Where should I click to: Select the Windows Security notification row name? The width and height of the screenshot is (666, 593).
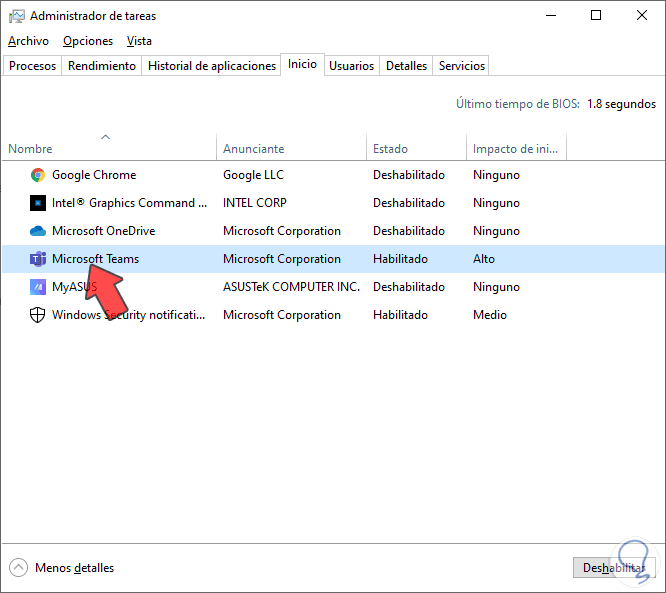(x=128, y=315)
